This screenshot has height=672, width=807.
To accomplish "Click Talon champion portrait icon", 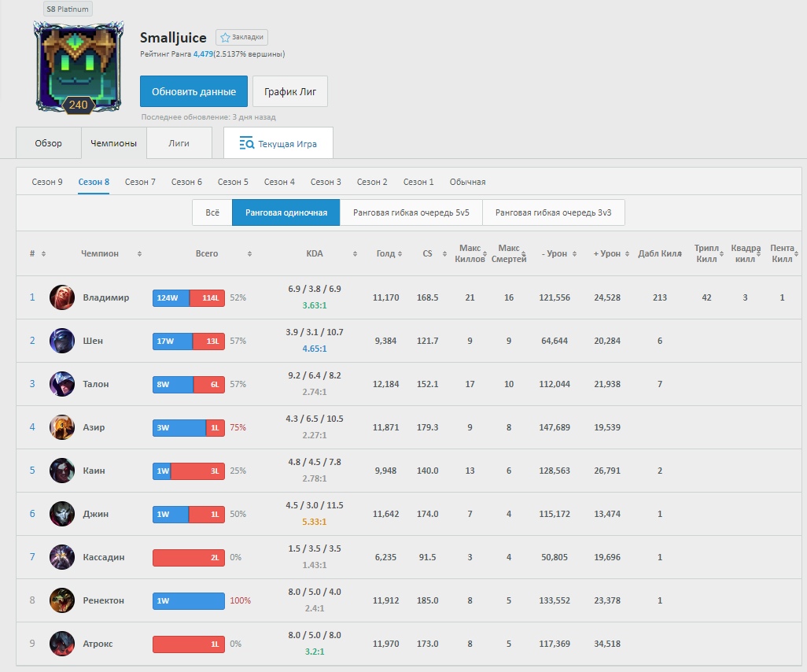I will coord(62,384).
